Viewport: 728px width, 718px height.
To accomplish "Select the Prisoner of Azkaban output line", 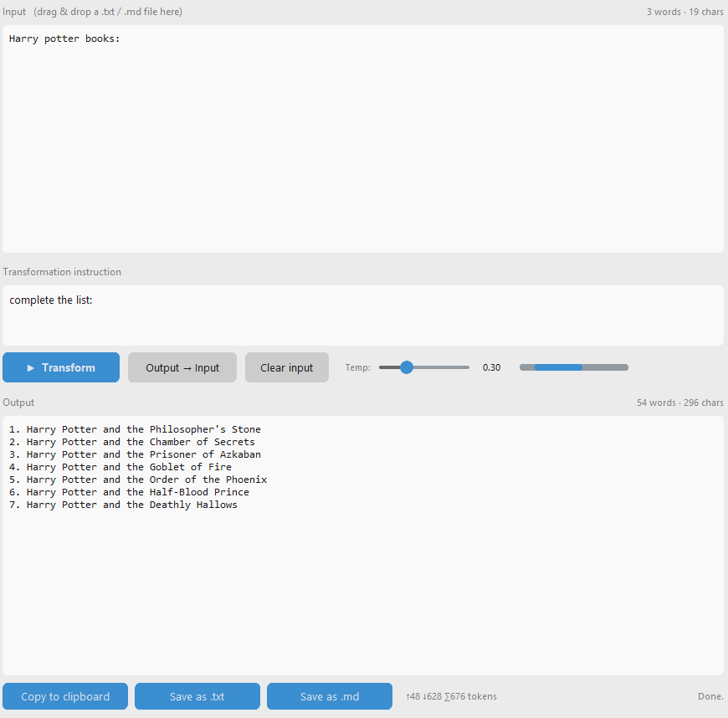I will (135, 454).
